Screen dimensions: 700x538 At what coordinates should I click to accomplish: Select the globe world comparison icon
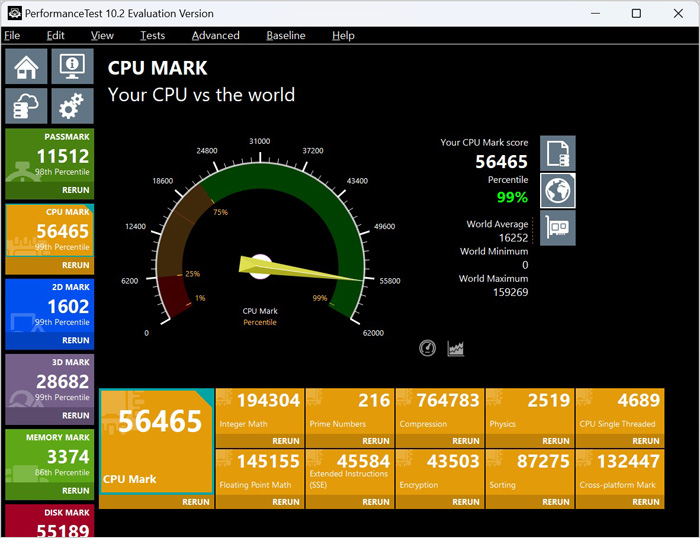point(557,190)
